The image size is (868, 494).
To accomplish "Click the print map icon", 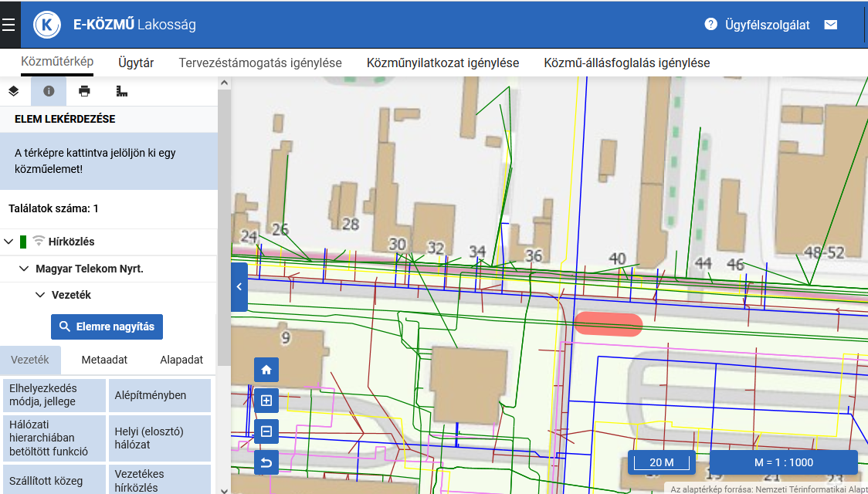I will click(x=84, y=91).
